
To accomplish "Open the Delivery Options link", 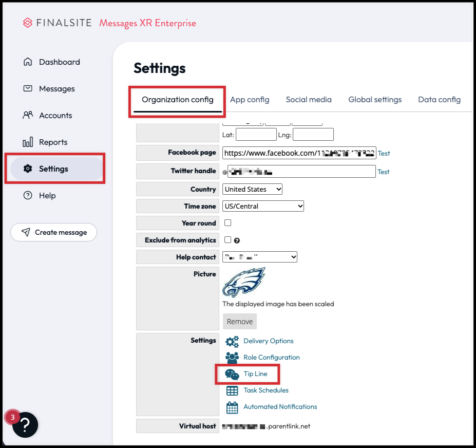I will click(x=269, y=341).
